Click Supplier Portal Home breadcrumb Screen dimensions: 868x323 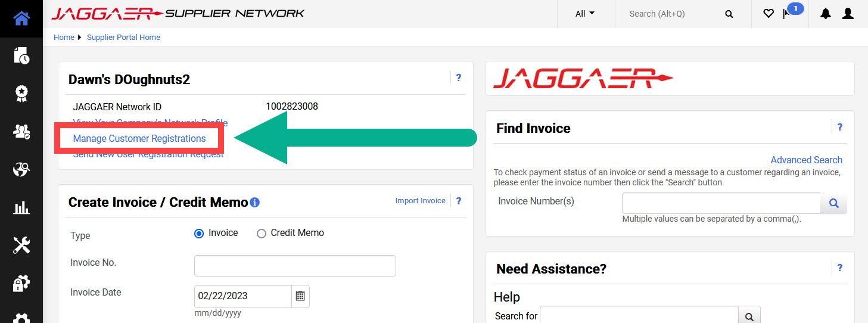click(123, 37)
